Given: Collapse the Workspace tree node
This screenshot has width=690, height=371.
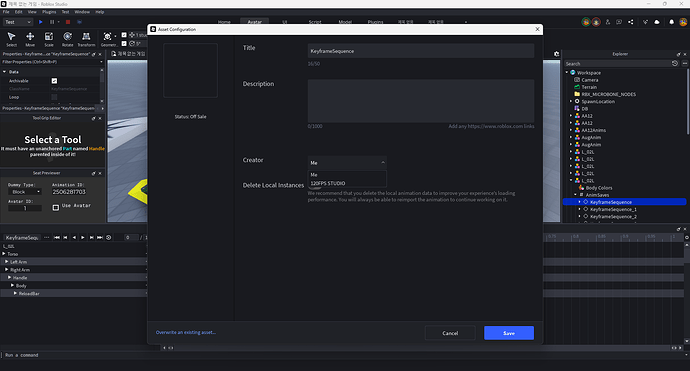Looking at the screenshot, I should (x=567, y=73).
